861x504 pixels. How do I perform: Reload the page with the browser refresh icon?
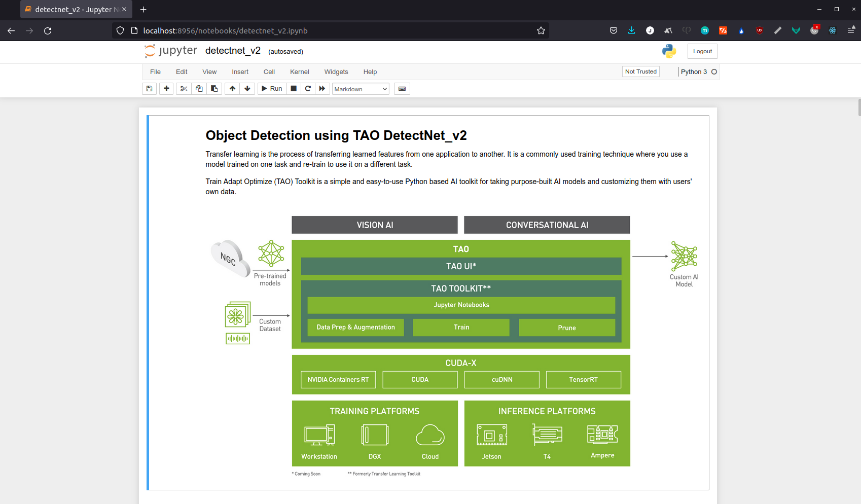(48, 31)
